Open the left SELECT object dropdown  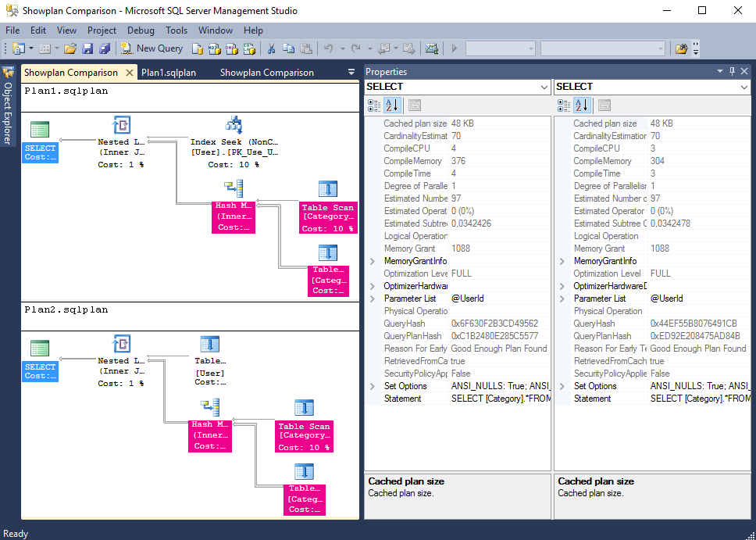pyautogui.click(x=544, y=87)
